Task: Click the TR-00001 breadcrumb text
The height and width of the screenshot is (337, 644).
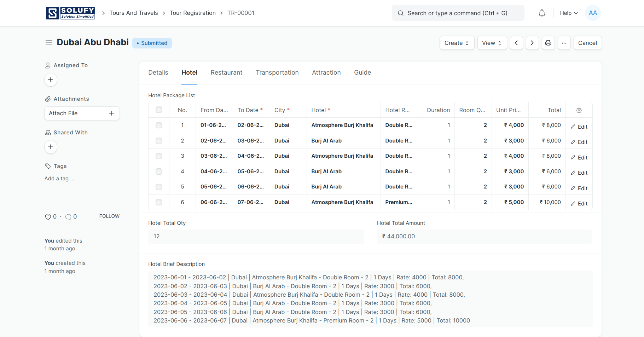Action: [x=241, y=13]
